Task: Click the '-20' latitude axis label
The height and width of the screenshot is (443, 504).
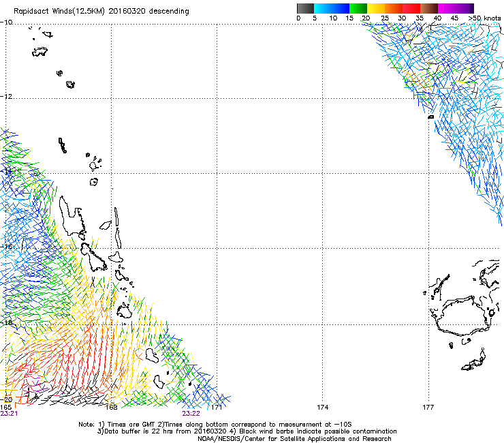Action: [6, 399]
